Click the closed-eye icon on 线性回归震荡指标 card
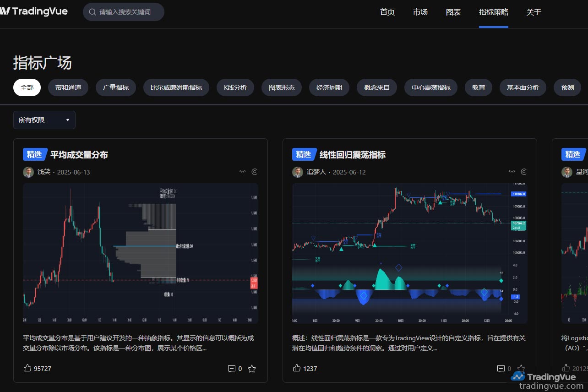588x392 pixels. [x=512, y=172]
